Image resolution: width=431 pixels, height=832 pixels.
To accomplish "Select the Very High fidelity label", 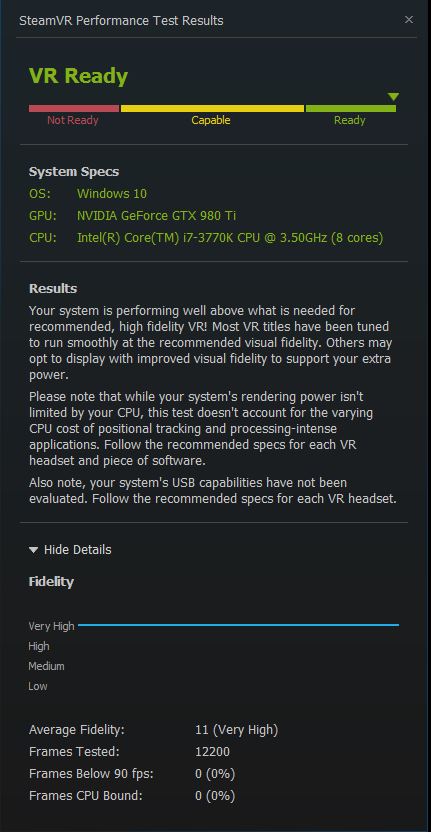I will point(51,626).
